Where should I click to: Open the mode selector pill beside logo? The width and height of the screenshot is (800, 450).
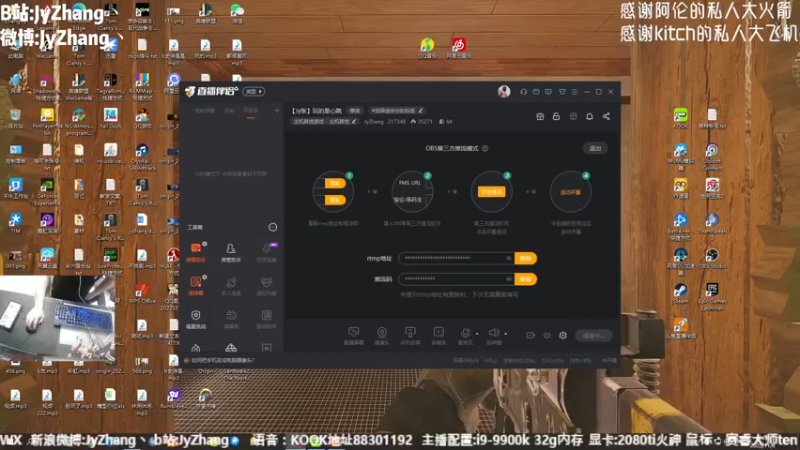(254, 91)
